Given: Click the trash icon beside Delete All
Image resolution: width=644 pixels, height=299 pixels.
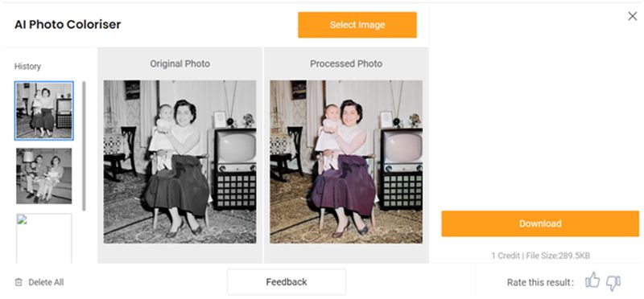Looking at the screenshot, I should tap(19, 282).
